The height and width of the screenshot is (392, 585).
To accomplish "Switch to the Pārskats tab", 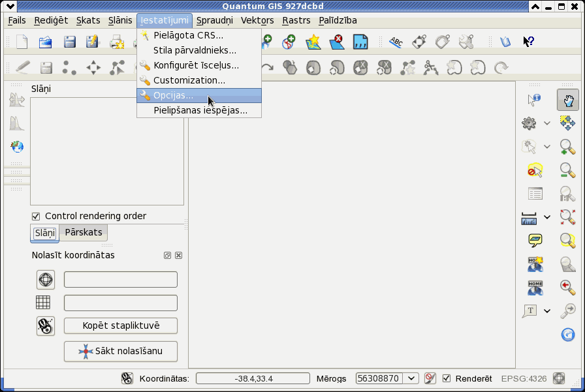I will point(84,232).
